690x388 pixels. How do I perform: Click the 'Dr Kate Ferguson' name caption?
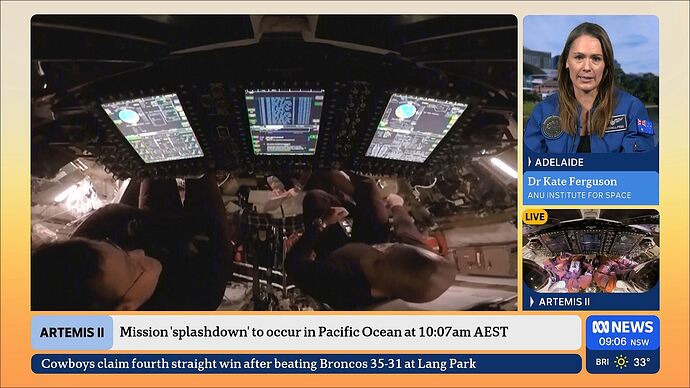572,182
